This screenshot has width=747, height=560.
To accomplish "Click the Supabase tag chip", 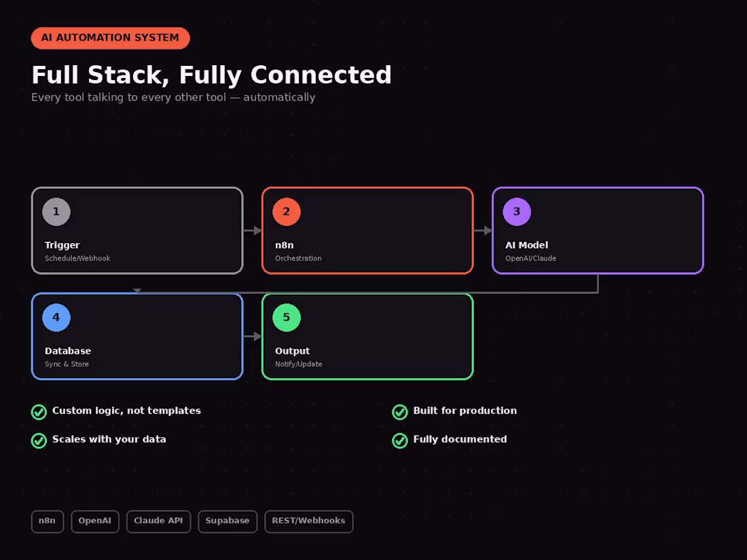I will click(x=227, y=521).
